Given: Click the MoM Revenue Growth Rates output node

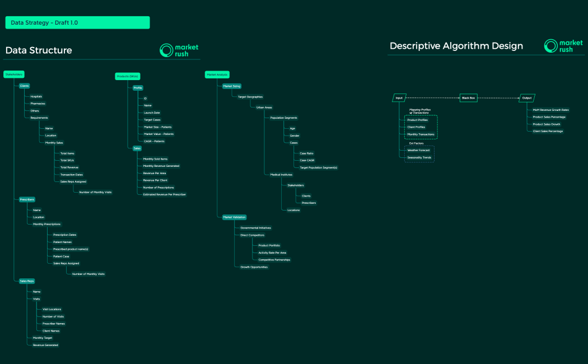Looking at the screenshot, I should pos(550,109).
